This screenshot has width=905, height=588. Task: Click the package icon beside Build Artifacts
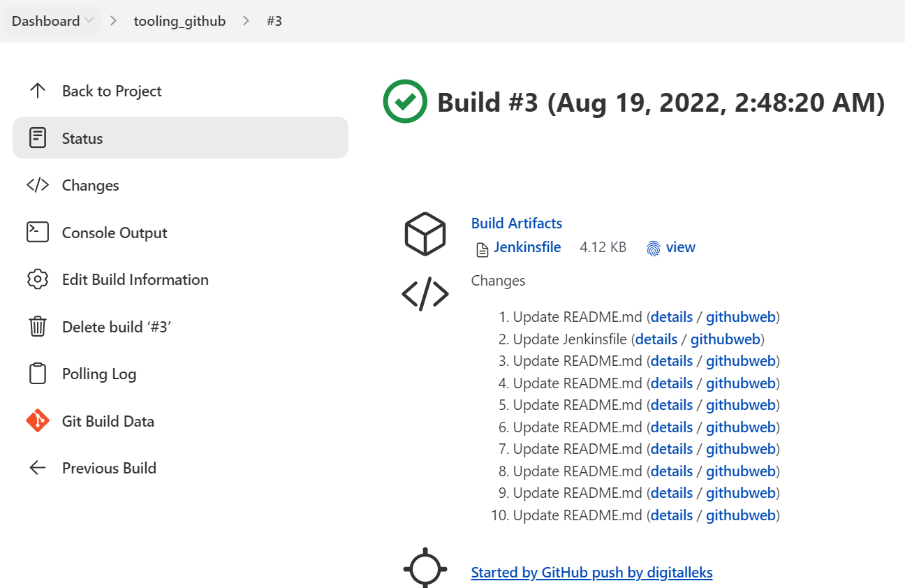[x=425, y=234]
